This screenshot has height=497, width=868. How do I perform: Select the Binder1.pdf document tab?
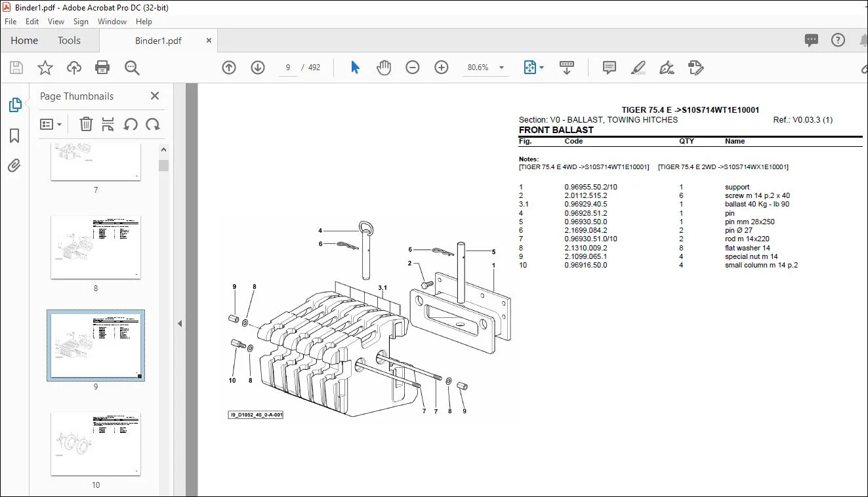pos(158,41)
